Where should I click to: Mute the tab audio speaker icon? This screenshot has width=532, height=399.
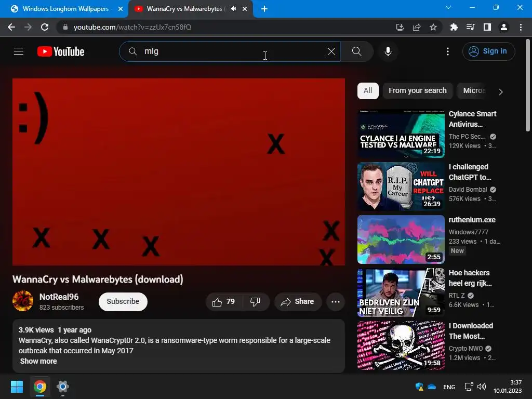pos(233,9)
